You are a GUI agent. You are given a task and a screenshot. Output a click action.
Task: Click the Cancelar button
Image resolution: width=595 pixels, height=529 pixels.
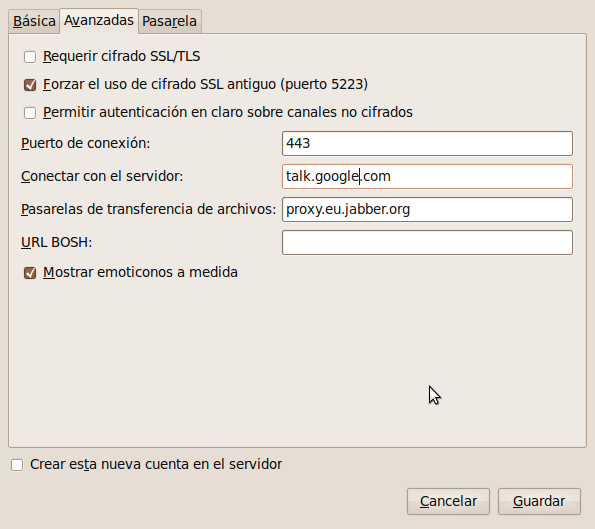[448, 501]
